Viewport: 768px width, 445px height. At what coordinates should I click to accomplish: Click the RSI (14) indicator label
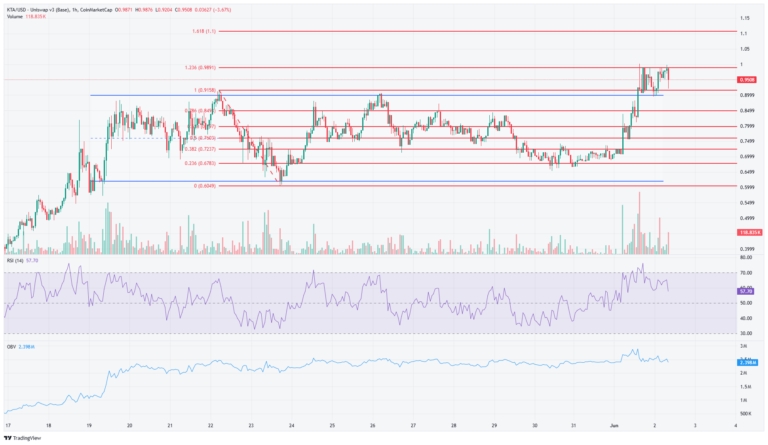tap(15, 263)
